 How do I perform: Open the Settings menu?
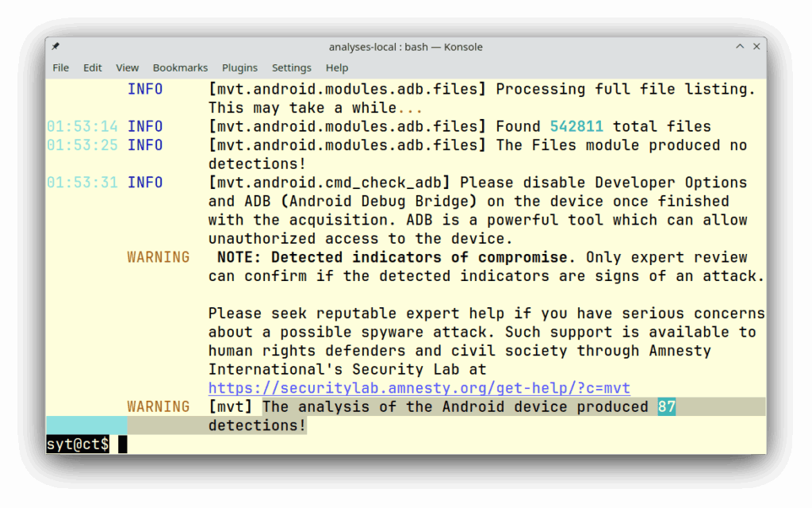click(291, 67)
